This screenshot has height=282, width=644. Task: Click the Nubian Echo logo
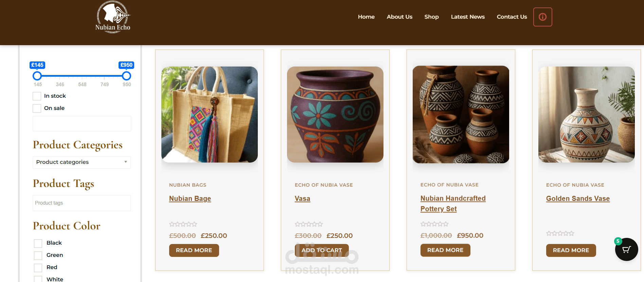tap(113, 17)
